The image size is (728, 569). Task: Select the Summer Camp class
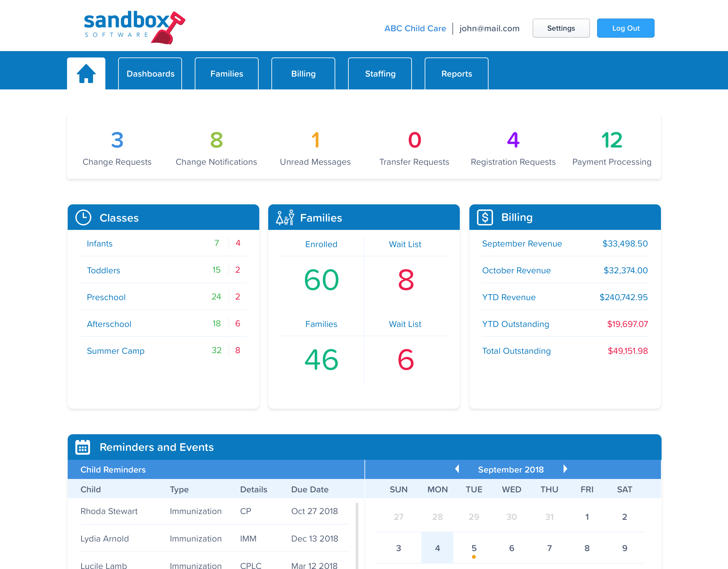click(x=116, y=351)
